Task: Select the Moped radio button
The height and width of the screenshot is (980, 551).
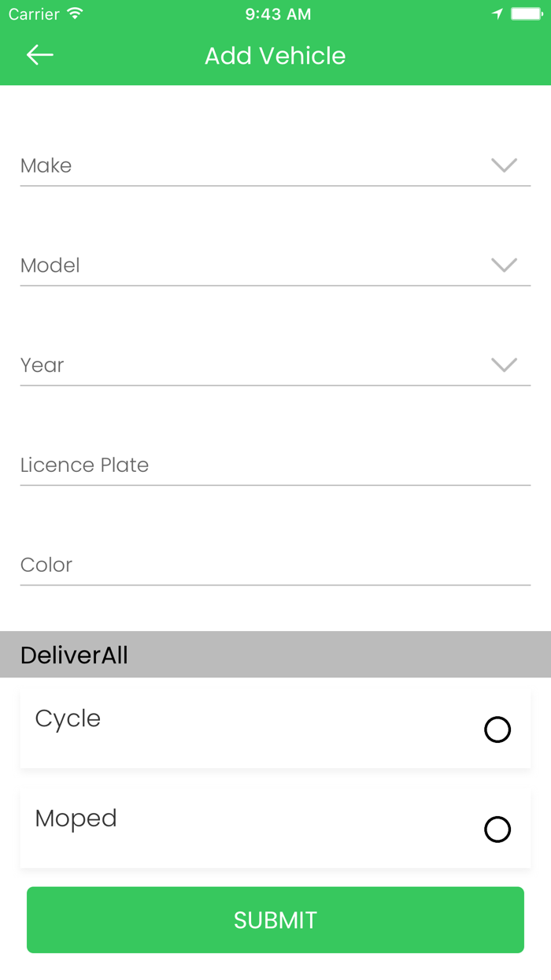Action: click(497, 829)
